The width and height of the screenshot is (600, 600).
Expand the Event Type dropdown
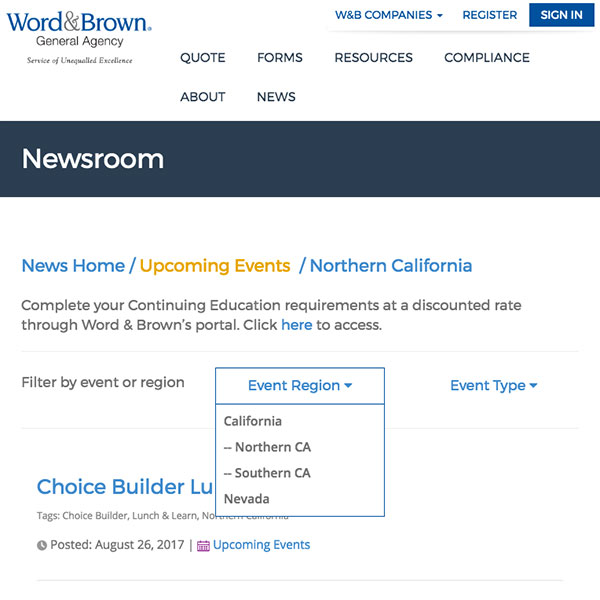pos(493,386)
